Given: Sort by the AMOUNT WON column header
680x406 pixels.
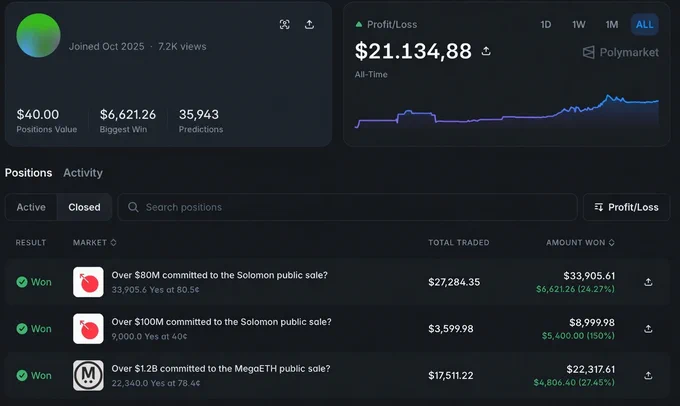Looking at the screenshot, I should coord(580,242).
